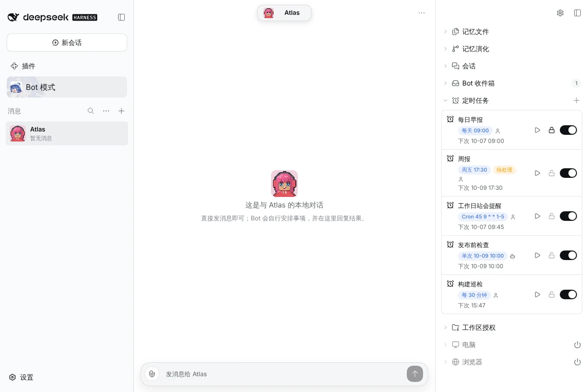Click the Atlas header chip

[284, 13]
